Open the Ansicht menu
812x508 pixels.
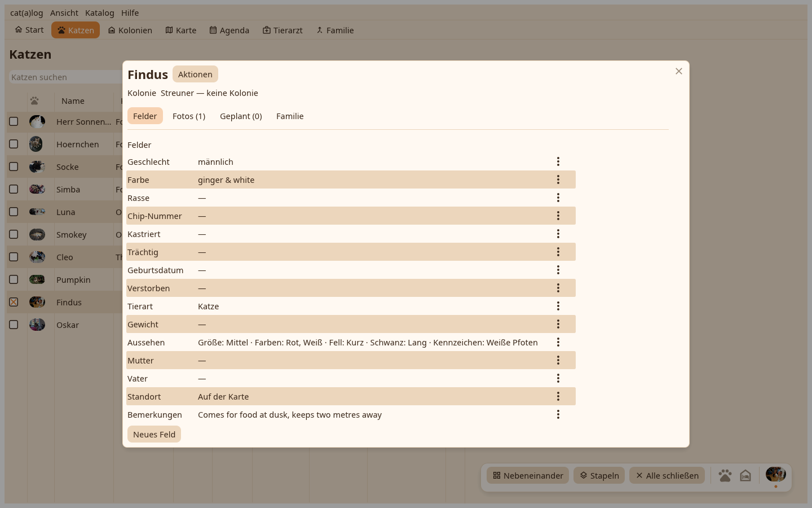click(x=64, y=12)
